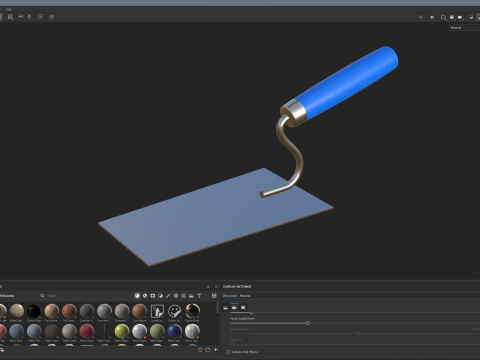
Task: Click the small square icon at top right toolbar
Action: coord(432,17)
